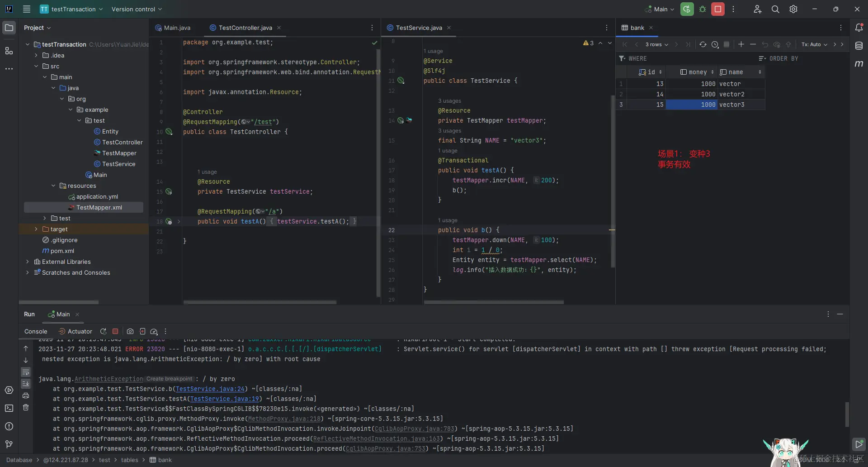Screen dimensions: 868x467
Task: Expand the target folder
Action: pyautogui.click(x=36, y=229)
